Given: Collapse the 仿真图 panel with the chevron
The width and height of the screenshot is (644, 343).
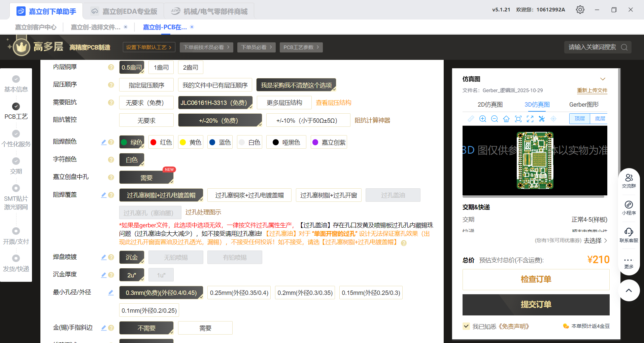Looking at the screenshot, I should pos(603,79).
